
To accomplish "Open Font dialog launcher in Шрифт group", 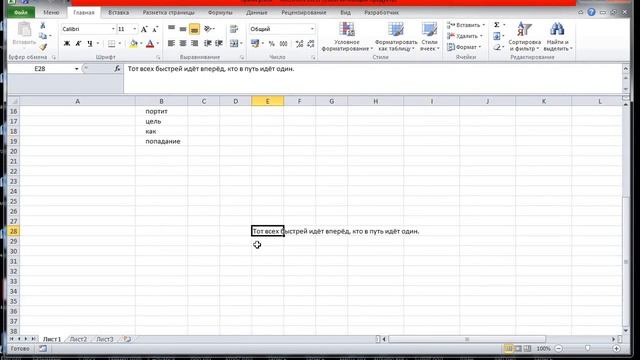I will 158,57.
